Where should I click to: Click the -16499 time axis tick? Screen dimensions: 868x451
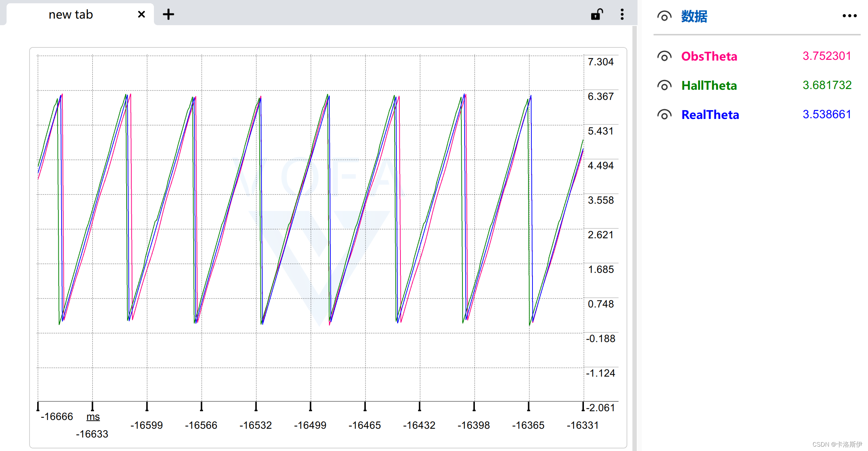coord(310,425)
